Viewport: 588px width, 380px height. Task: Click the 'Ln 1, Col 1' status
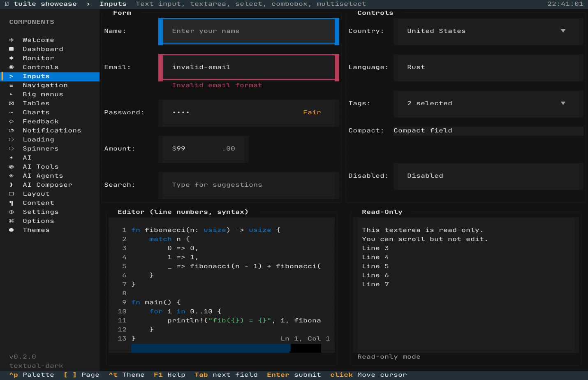coord(305,338)
